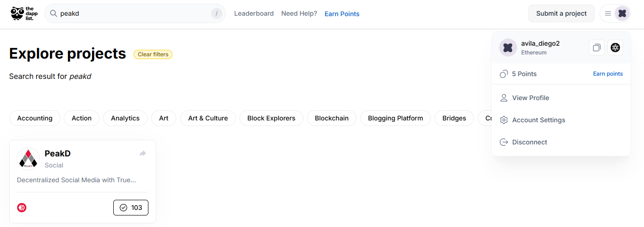Click the Hive chain icon on PeakD card

(x=22, y=208)
